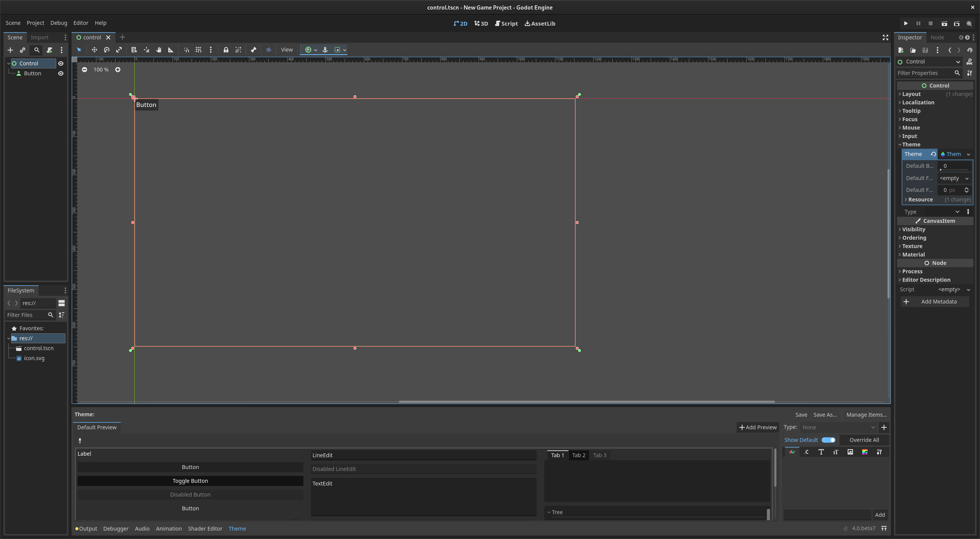The image size is (980, 539).
Task: Click the Override All button
Action: 864,440
